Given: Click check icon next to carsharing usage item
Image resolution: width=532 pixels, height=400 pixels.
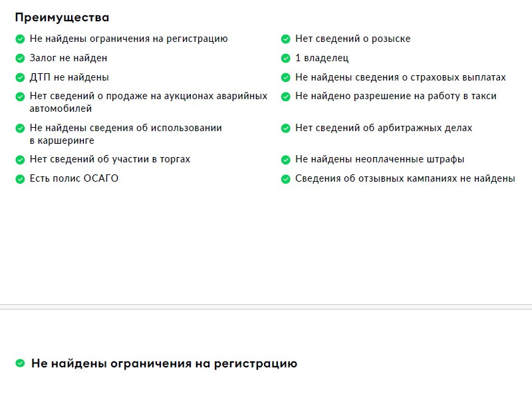Looking at the screenshot, I should pos(20,128).
